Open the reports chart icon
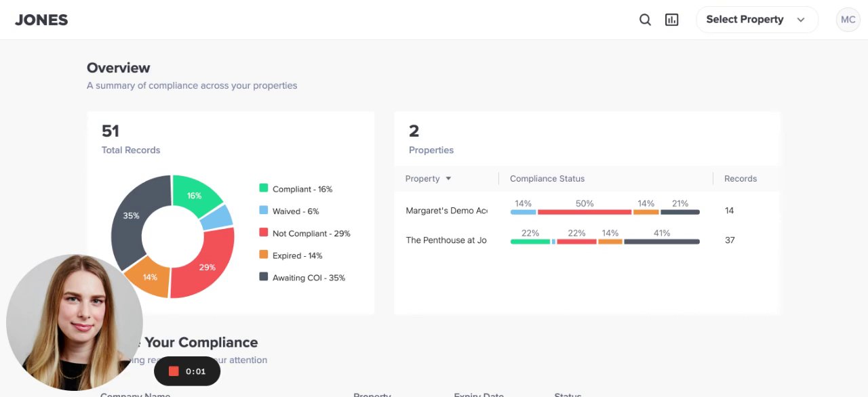 (671, 20)
